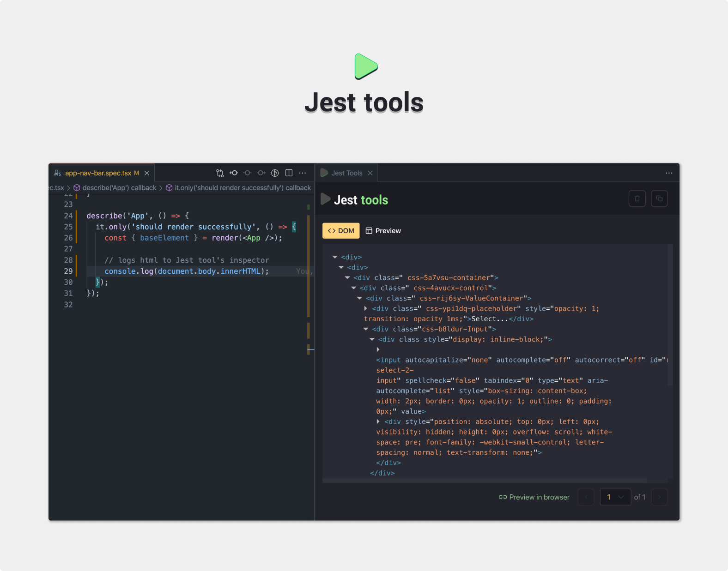This screenshot has width=728, height=571.
Task: Place cursor on console.log line
Action: pos(187,271)
